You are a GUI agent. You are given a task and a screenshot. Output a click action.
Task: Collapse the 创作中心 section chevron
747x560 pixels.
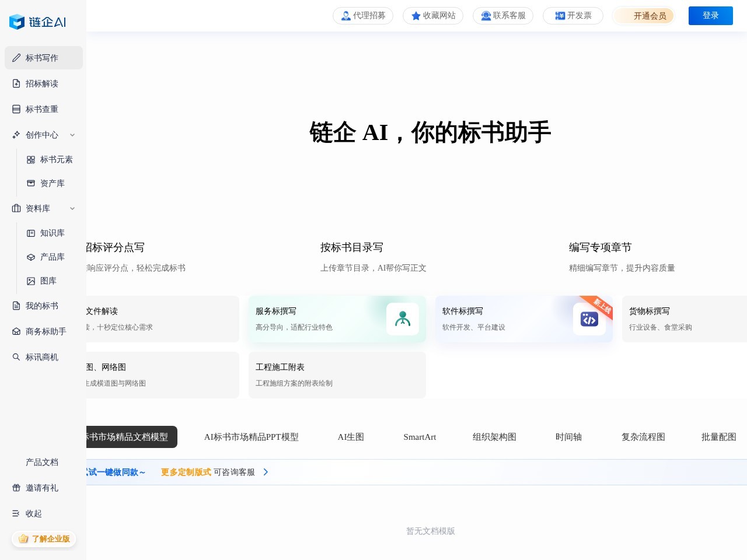coord(72,135)
